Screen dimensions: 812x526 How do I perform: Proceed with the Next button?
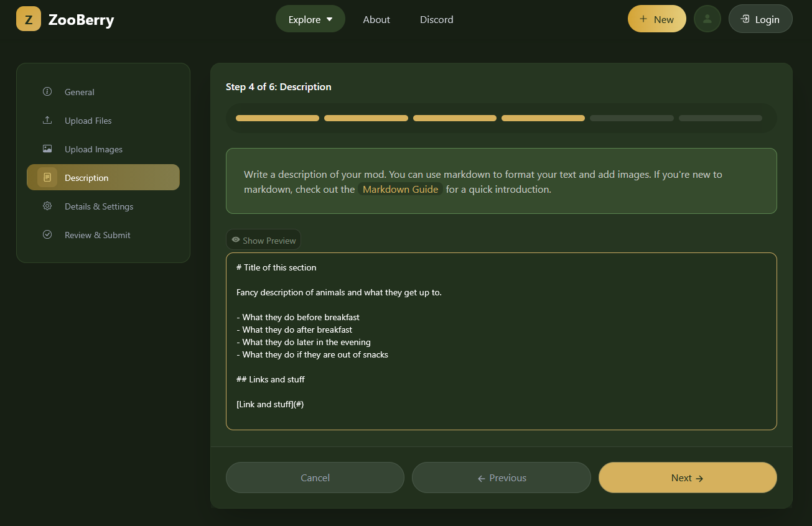pyautogui.click(x=687, y=478)
